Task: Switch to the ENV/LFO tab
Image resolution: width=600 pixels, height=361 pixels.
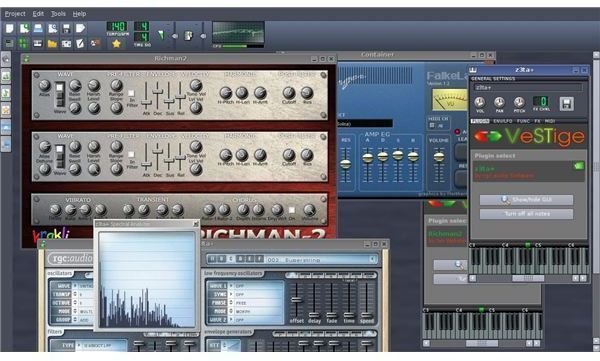Action: [502, 121]
